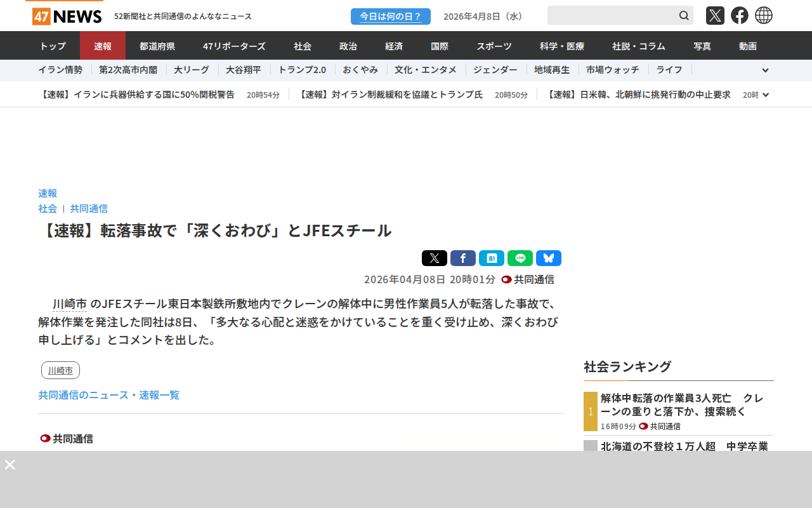Open ticker headline about 対イラン制裁緩和
Screen dimensions: 812x508
[390, 95]
